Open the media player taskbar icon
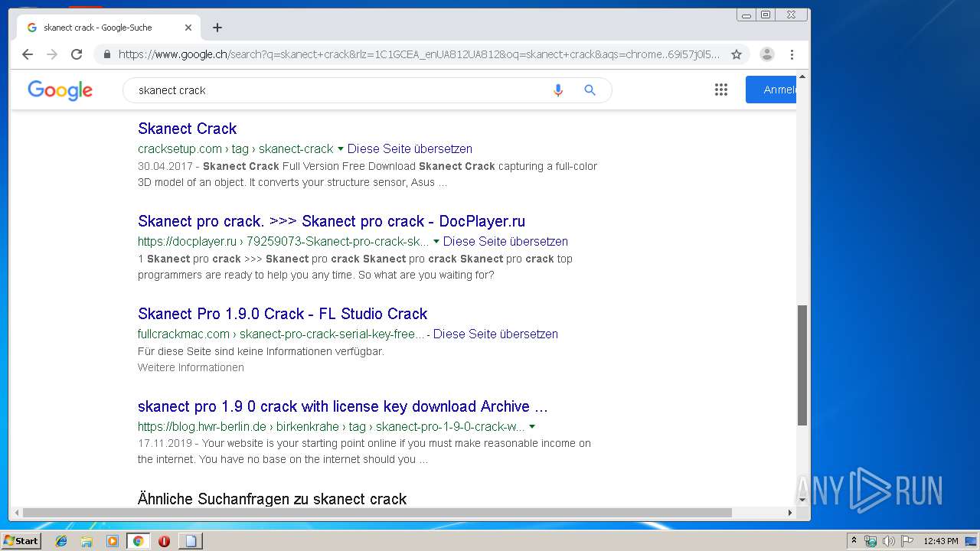 (x=113, y=541)
